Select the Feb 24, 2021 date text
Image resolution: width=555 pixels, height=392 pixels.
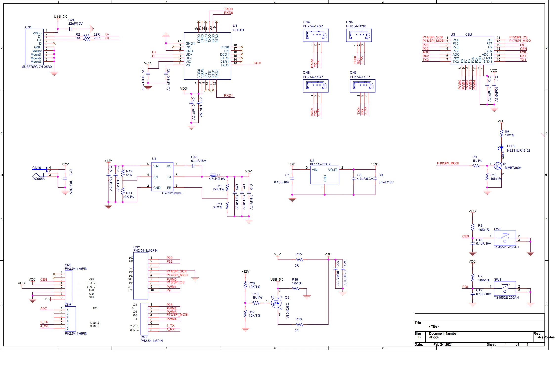tap(443, 344)
